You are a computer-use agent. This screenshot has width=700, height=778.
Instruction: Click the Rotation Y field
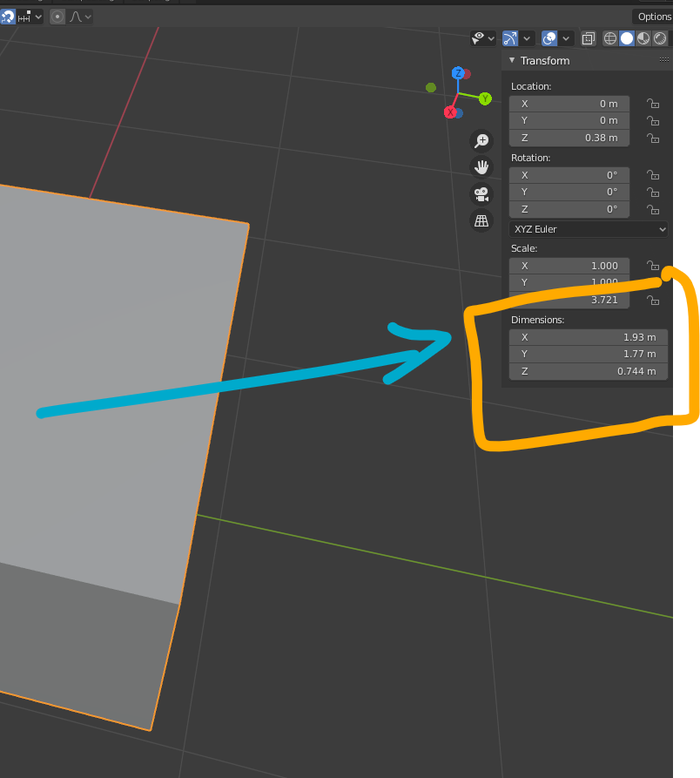point(569,192)
